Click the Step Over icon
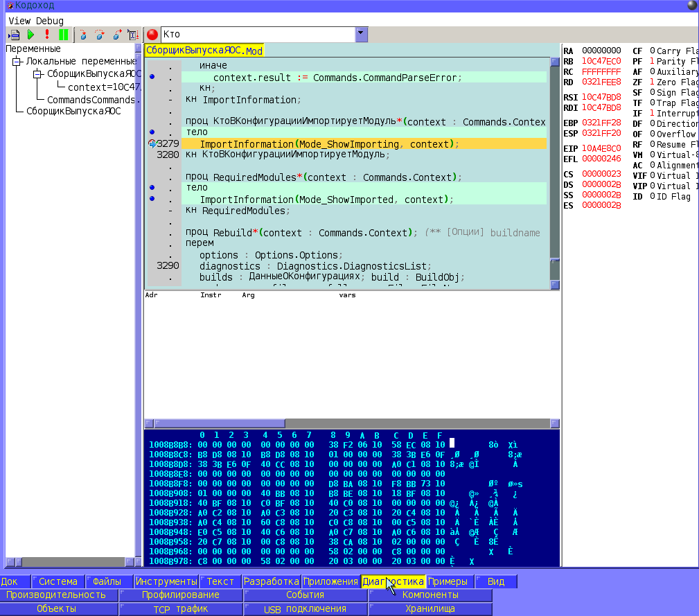699x616 pixels. coord(100,35)
